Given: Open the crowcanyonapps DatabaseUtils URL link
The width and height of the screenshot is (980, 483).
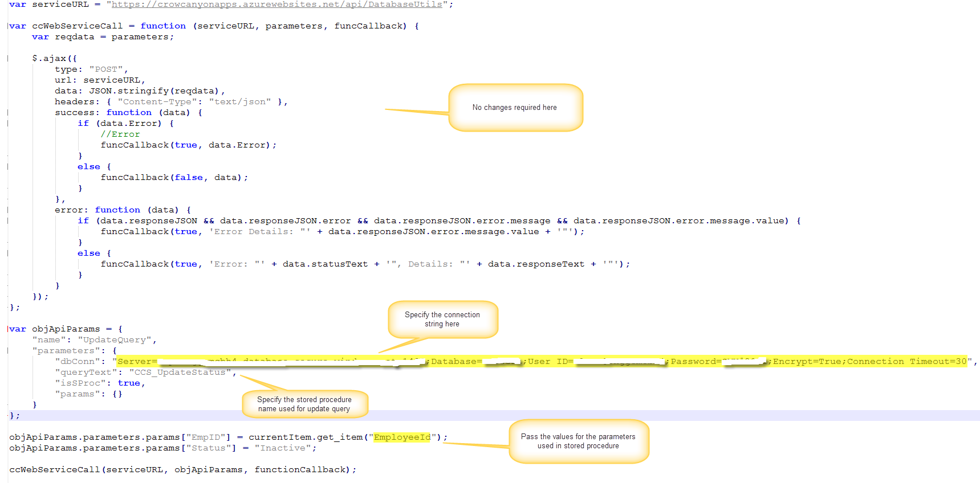Looking at the screenshot, I should pos(276,5).
